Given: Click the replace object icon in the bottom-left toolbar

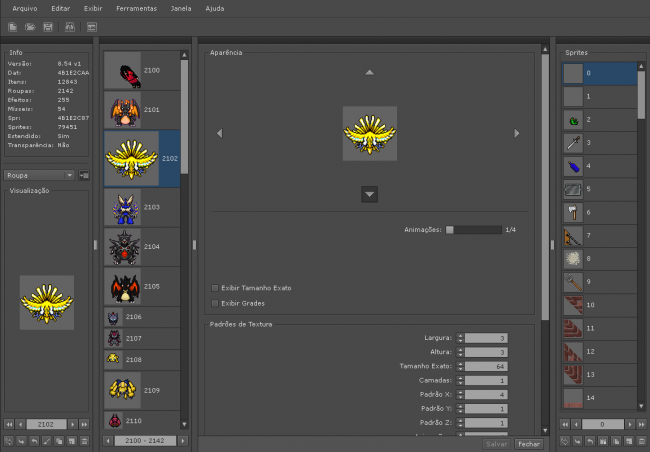Looking at the screenshot, I should (x=9, y=441).
